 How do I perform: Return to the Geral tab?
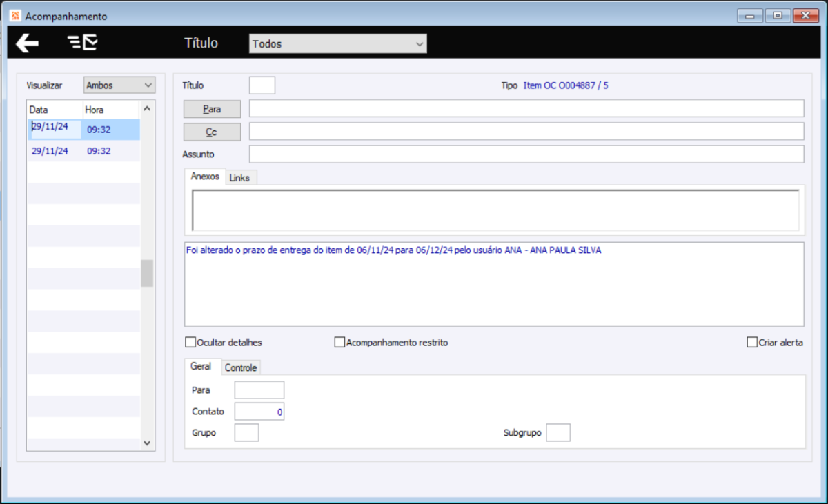coord(202,367)
